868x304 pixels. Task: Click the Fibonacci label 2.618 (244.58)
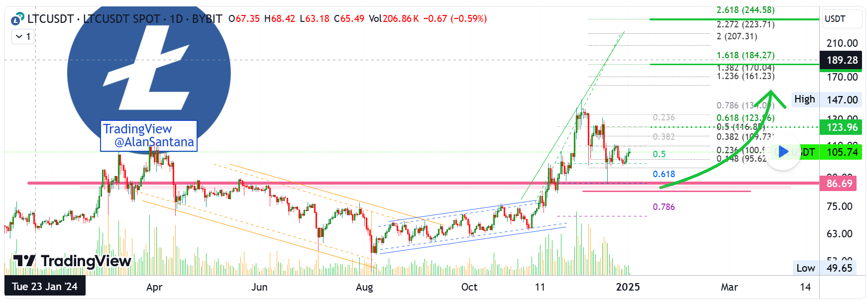(x=746, y=10)
